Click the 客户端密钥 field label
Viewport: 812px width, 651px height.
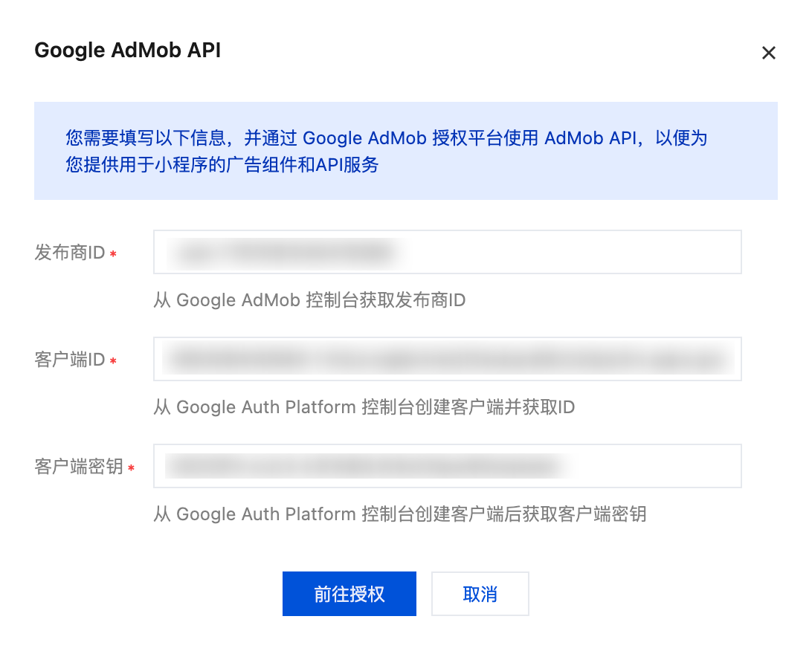coord(79,466)
